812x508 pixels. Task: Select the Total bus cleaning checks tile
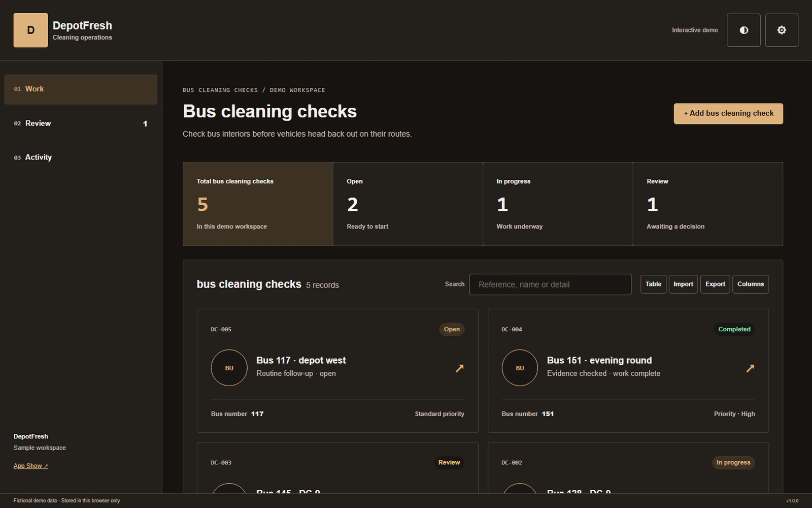[258, 204]
